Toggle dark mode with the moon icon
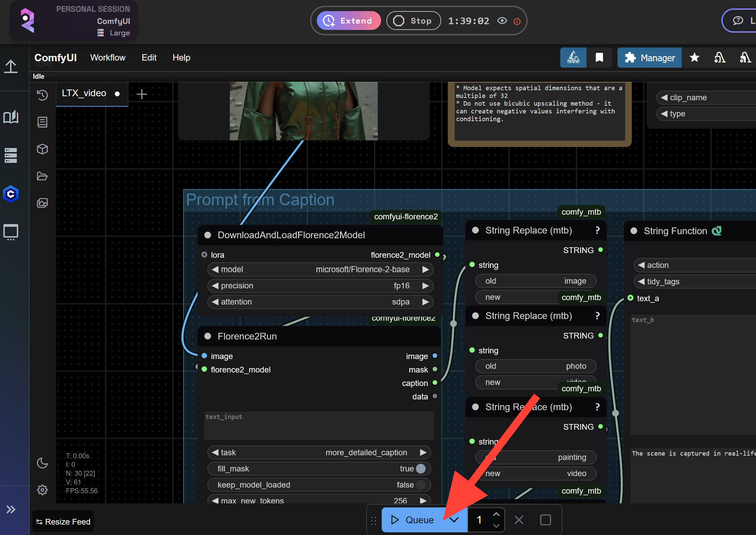756x535 pixels. pos(42,463)
